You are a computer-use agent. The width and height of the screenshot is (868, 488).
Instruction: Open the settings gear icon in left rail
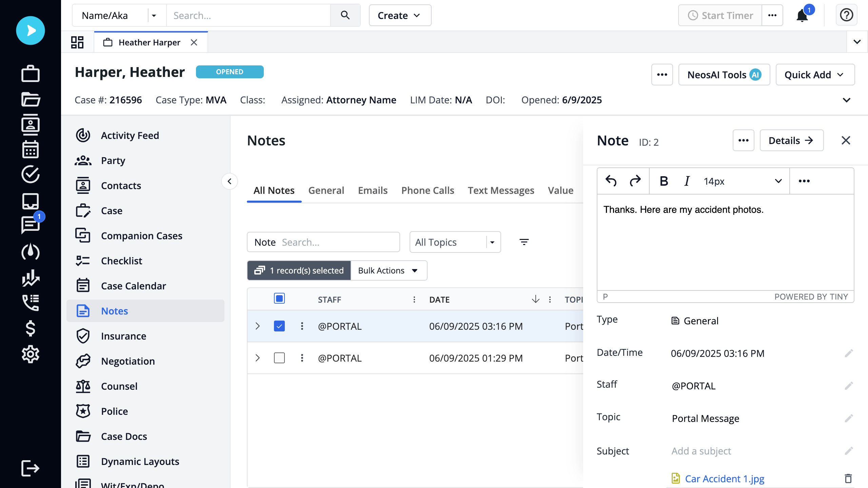[31, 354]
